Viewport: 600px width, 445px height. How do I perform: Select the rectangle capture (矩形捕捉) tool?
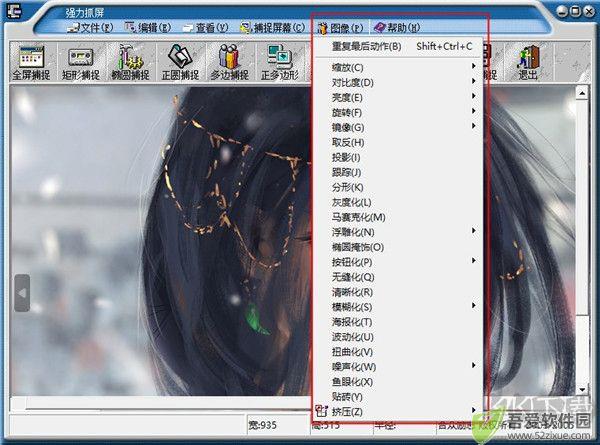(81, 62)
